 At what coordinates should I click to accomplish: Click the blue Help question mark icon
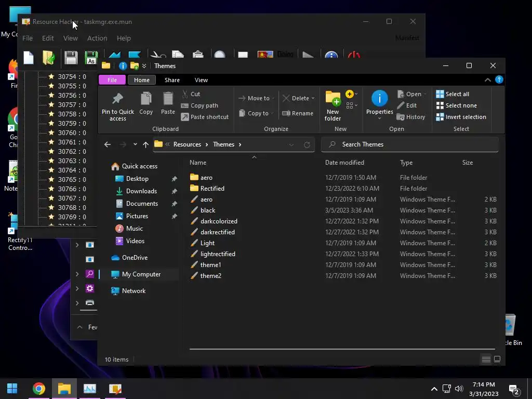(x=499, y=79)
